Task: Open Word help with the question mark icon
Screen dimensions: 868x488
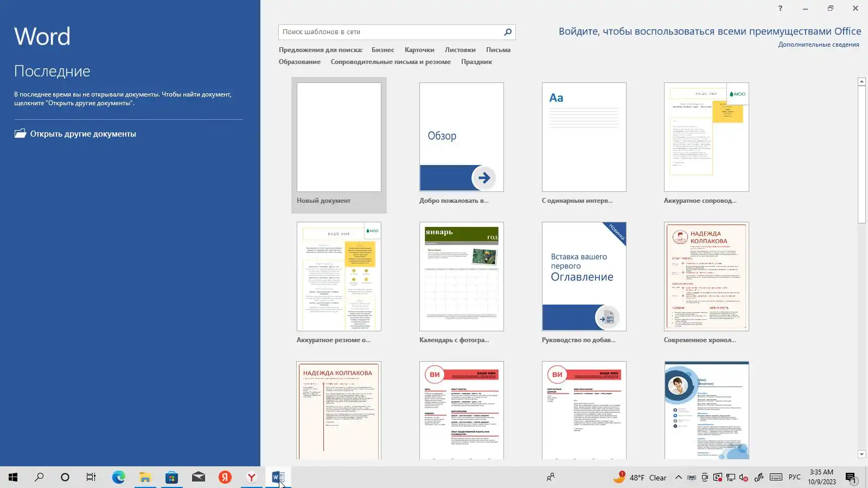Action: point(780,8)
